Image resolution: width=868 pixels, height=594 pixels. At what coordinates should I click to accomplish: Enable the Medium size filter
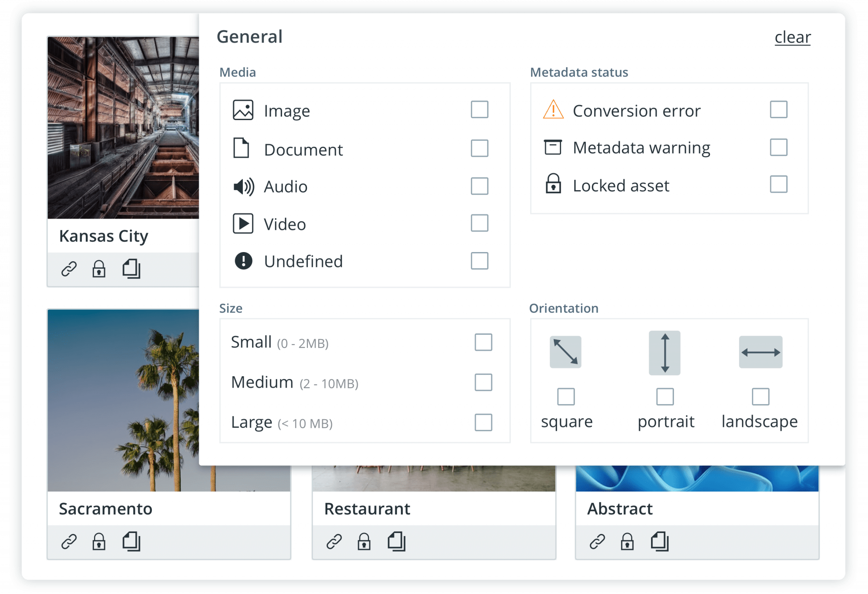pos(483,382)
